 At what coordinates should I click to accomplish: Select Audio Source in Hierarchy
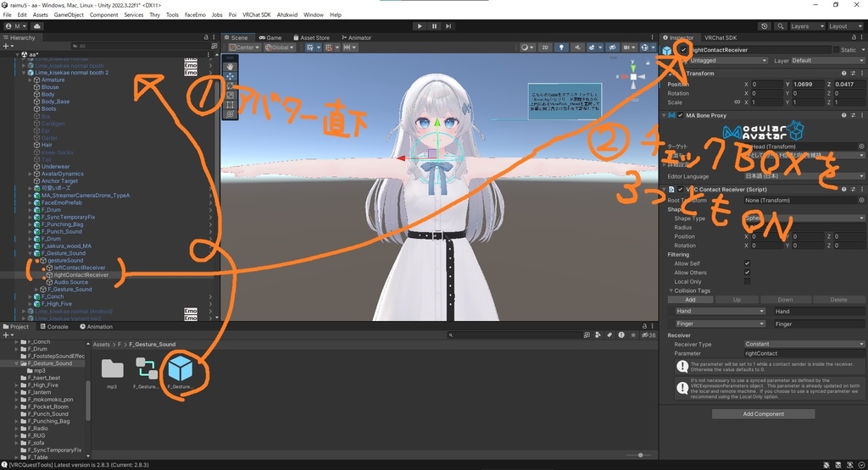70,282
